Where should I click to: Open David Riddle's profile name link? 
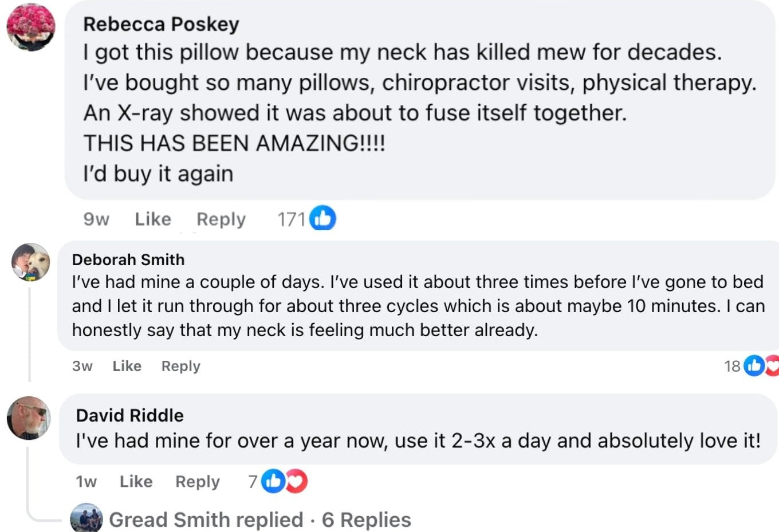(x=129, y=415)
